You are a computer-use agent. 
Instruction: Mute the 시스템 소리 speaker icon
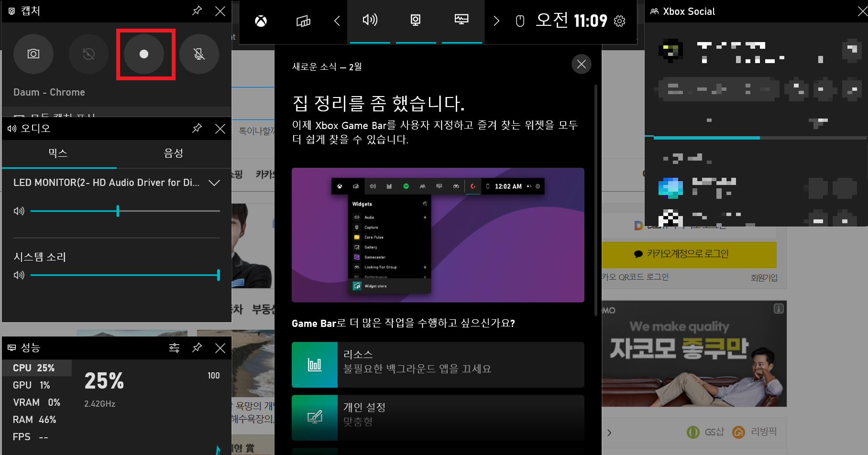pyautogui.click(x=19, y=275)
